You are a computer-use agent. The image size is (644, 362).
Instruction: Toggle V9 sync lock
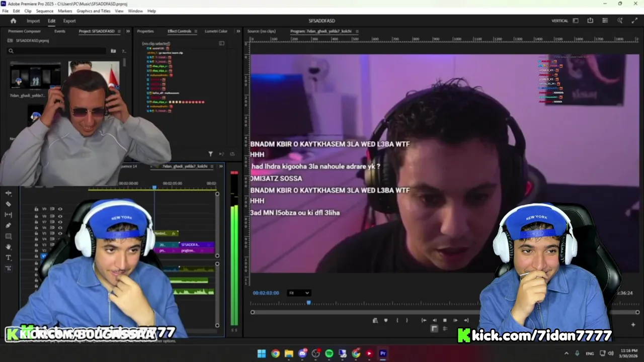(52, 209)
